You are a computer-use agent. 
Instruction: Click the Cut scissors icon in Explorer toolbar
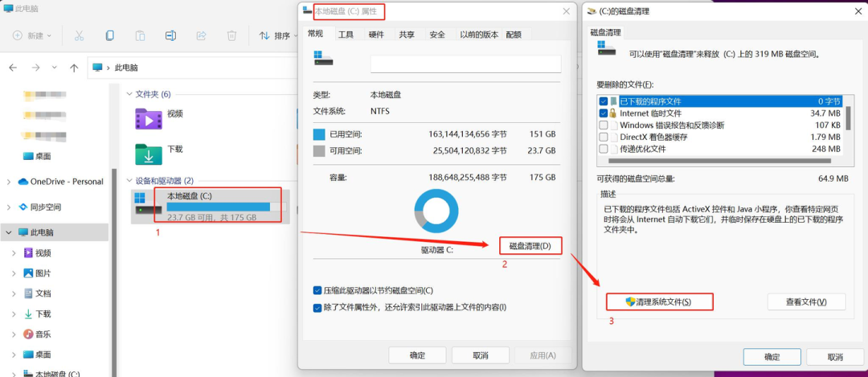(79, 35)
